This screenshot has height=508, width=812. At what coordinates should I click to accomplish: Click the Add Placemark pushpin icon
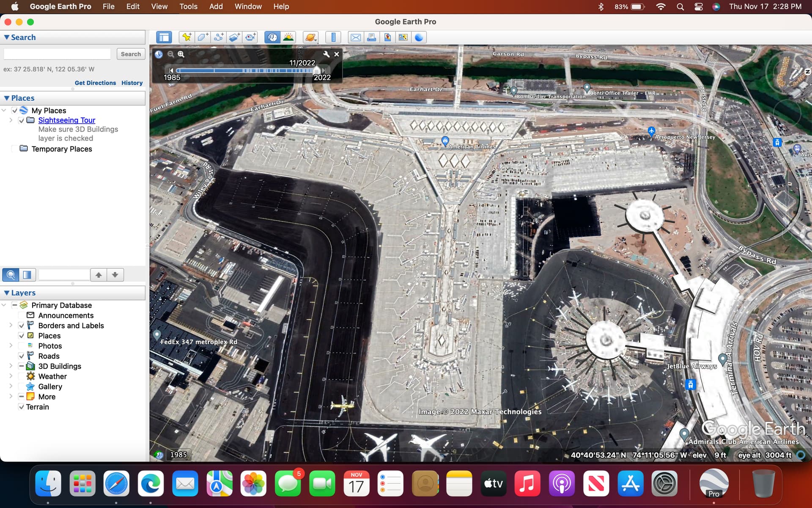tap(186, 37)
